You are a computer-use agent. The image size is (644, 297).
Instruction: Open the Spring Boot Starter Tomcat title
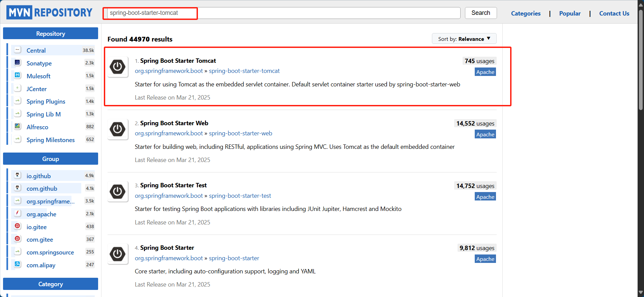point(178,61)
